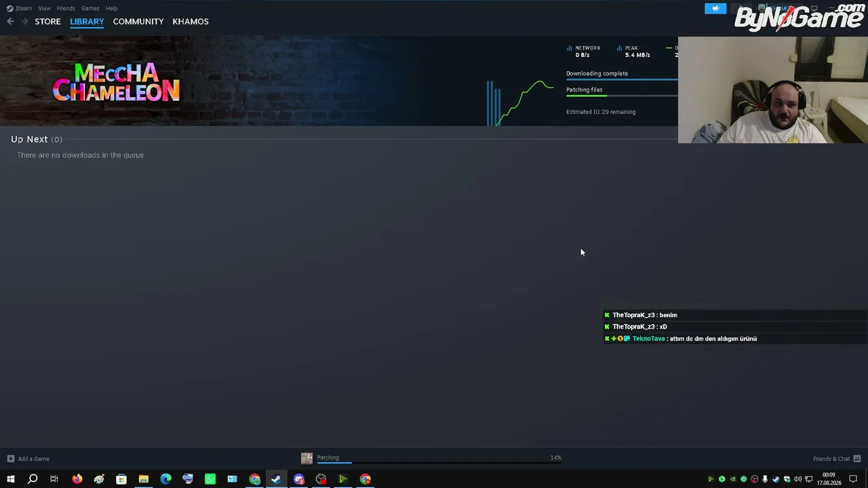Open the Photos app on the taskbar
The height and width of the screenshot is (488, 868).
click(232, 479)
